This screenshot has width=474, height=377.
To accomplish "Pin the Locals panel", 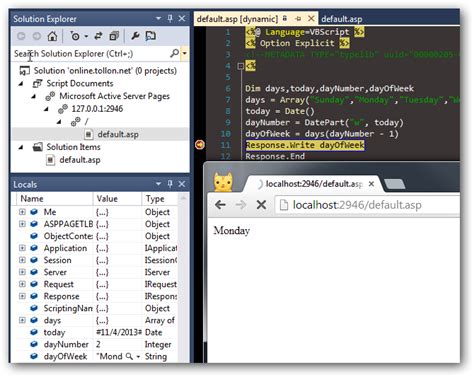I will tap(170, 184).
